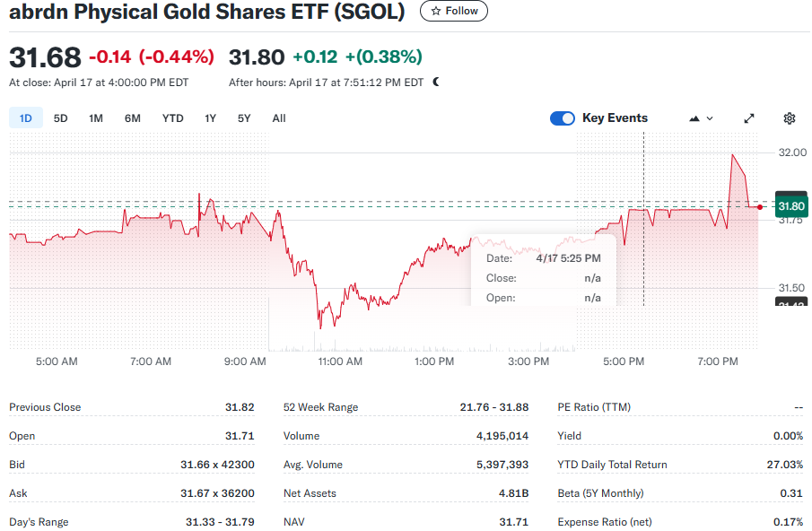Image resolution: width=812 pixels, height=531 pixels.
Task: Click the 4/17 5:25 PM tooltip date
Action: tap(568, 258)
